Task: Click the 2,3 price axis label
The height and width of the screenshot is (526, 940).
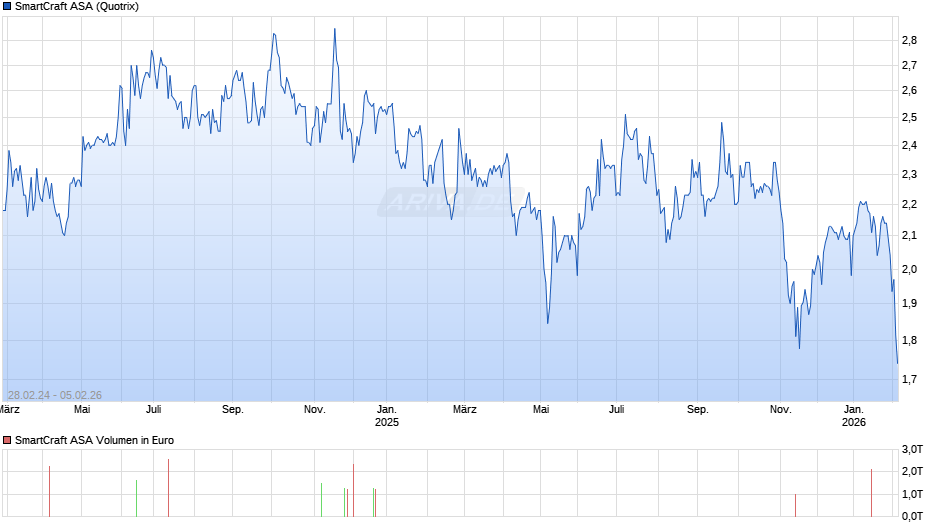Action: 909,175
